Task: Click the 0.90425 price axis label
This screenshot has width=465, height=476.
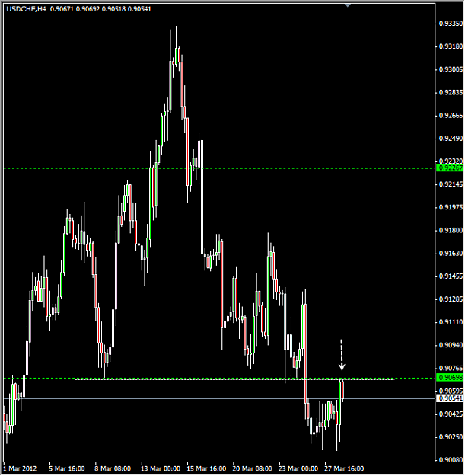Action: coord(451,414)
